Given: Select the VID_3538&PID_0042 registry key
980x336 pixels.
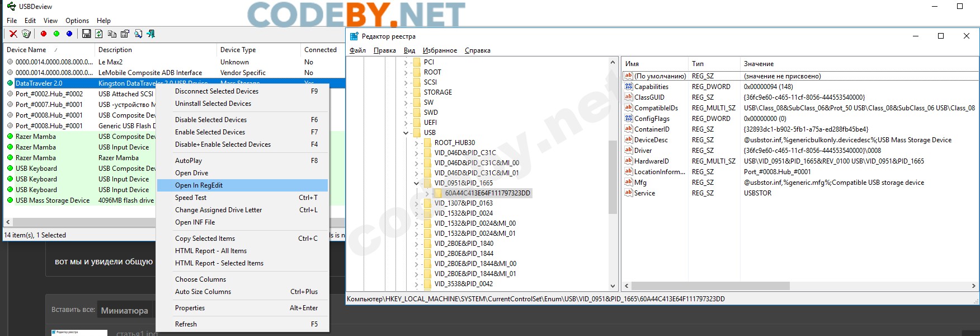Looking at the screenshot, I should tap(463, 284).
